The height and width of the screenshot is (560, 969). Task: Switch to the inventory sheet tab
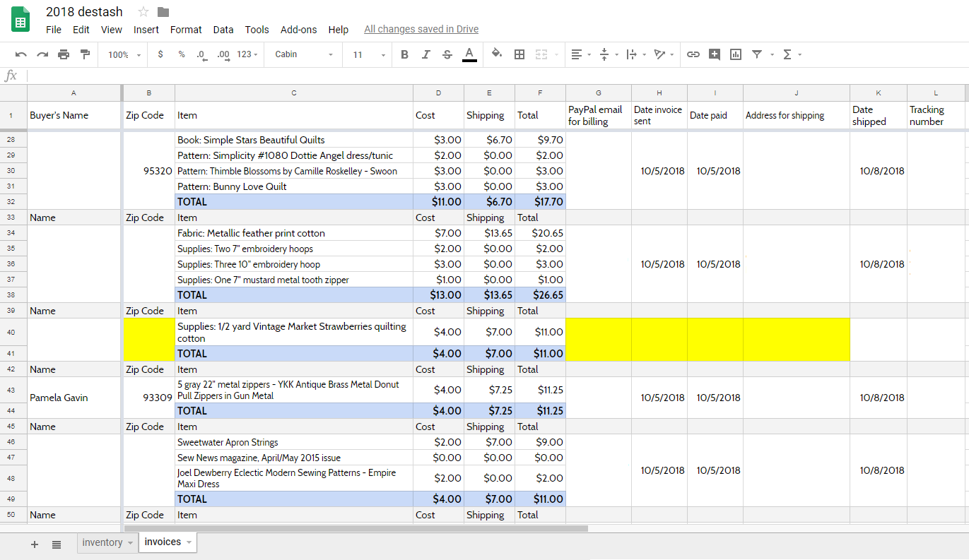point(102,542)
